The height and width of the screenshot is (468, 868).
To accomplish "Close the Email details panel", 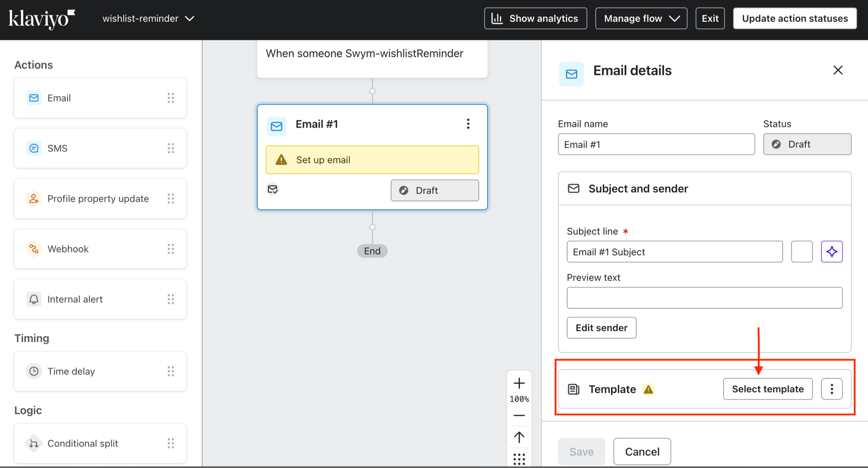I will point(838,70).
